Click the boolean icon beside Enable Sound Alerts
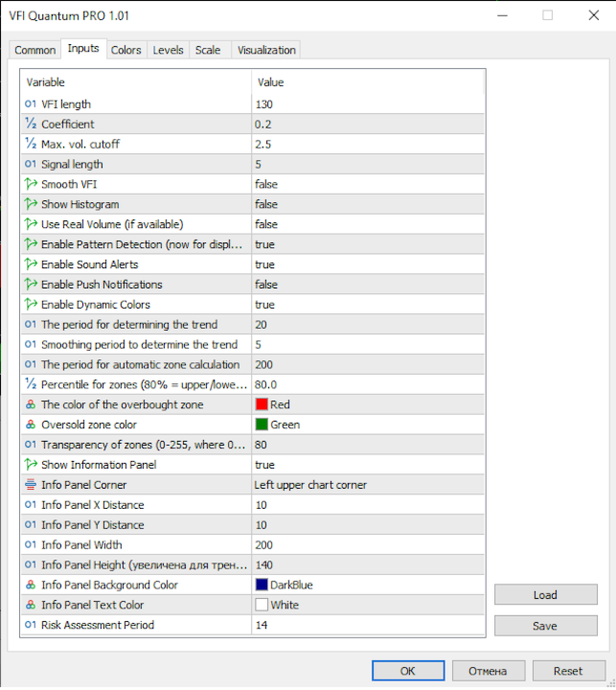The height and width of the screenshot is (690, 616). pos(31,264)
